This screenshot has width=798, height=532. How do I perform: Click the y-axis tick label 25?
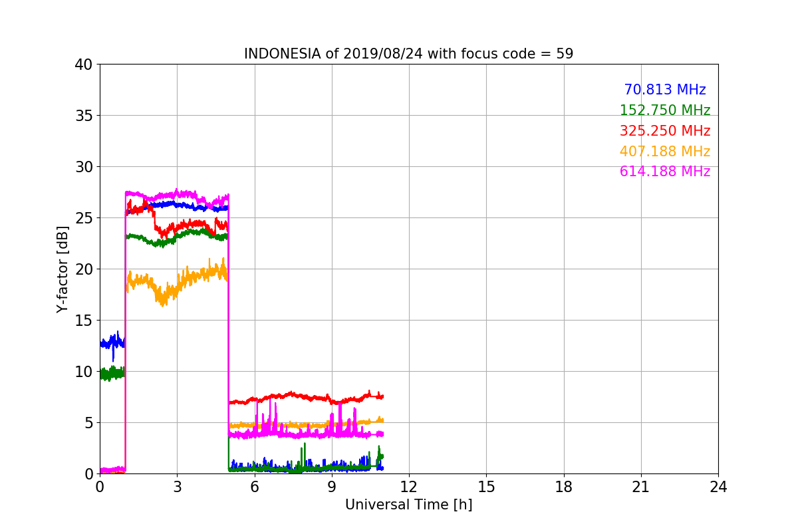point(84,218)
